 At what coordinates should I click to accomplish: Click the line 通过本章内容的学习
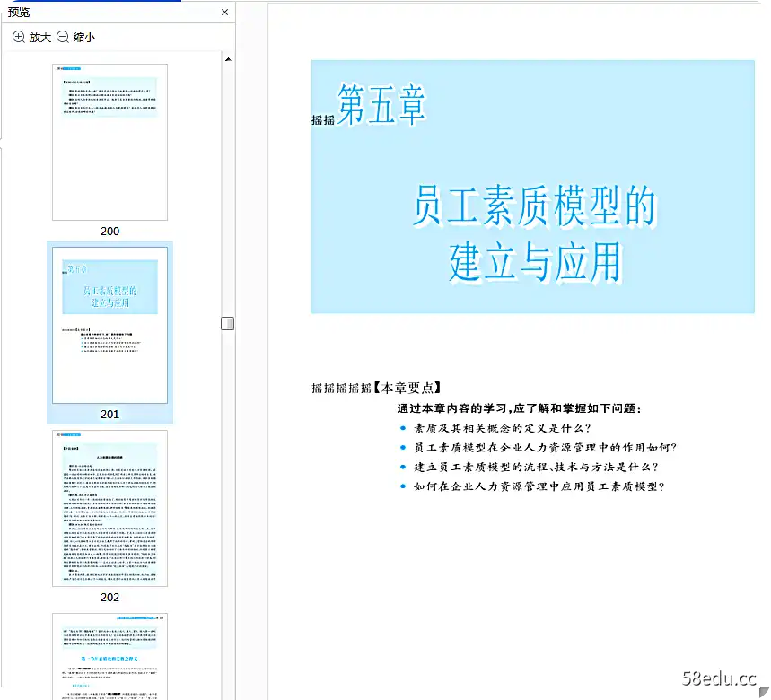(519, 408)
